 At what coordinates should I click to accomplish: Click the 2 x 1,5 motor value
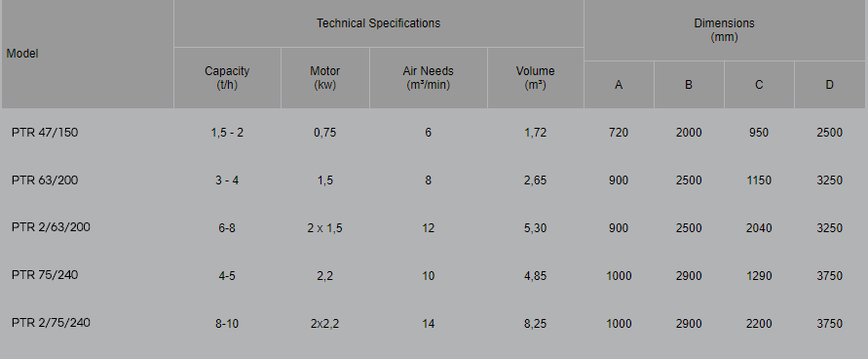(x=325, y=228)
